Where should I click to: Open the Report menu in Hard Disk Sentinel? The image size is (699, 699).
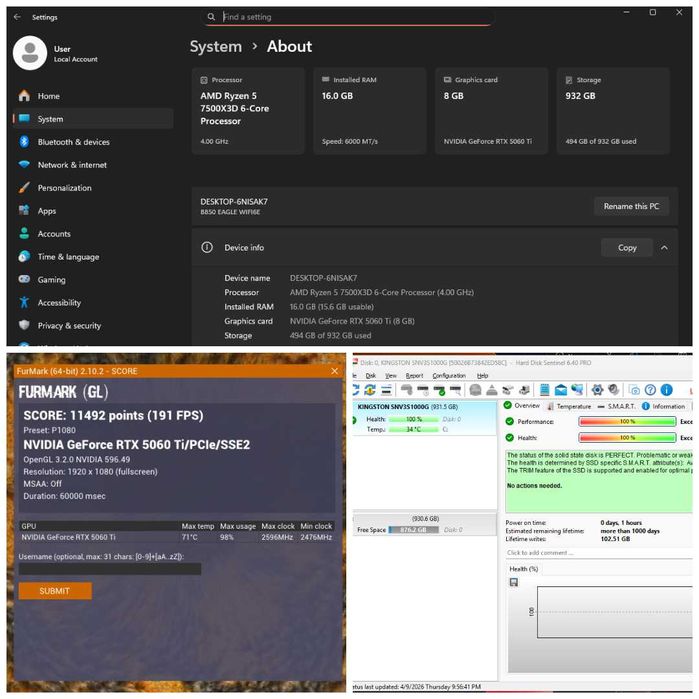coord(415,375)
